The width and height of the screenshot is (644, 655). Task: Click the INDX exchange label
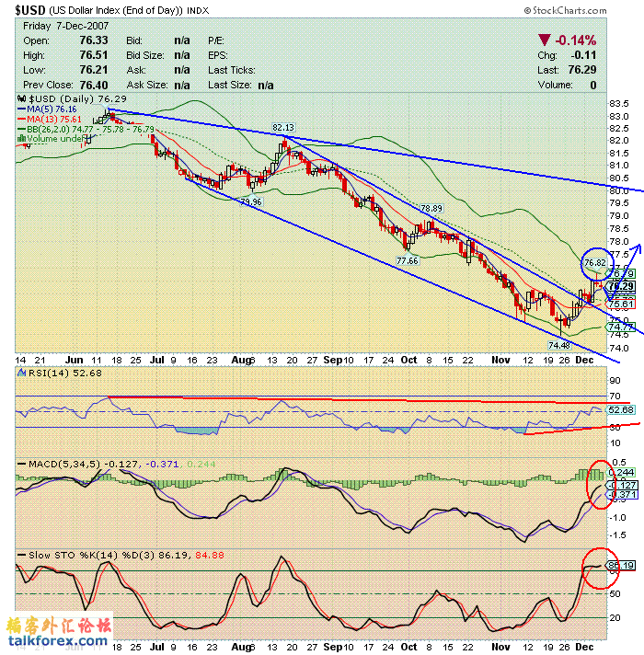coord(198,11)
